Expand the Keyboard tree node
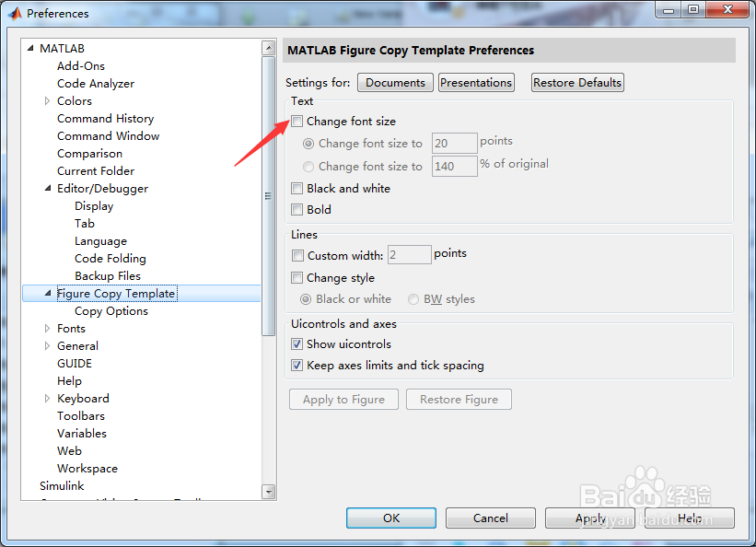This screenshot has height=547, width=756. click(47, 399)
